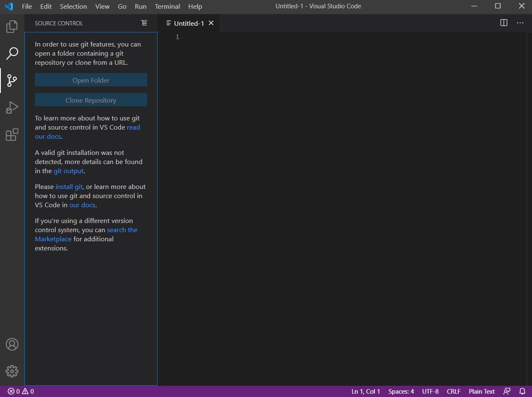Click Ln 1, Col 1 indicator

pyautogui.click(x=365, y=391)
